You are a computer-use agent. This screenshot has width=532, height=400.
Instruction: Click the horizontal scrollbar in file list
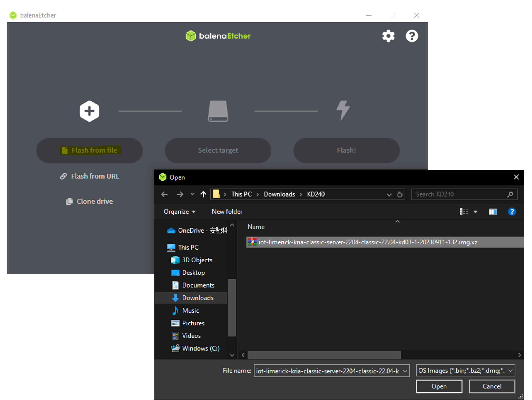pos(324,355)
